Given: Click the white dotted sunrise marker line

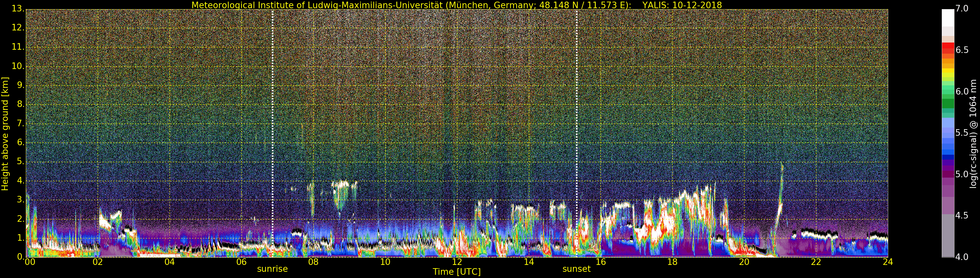Looking at the screenshot, I should pos(272,133).
